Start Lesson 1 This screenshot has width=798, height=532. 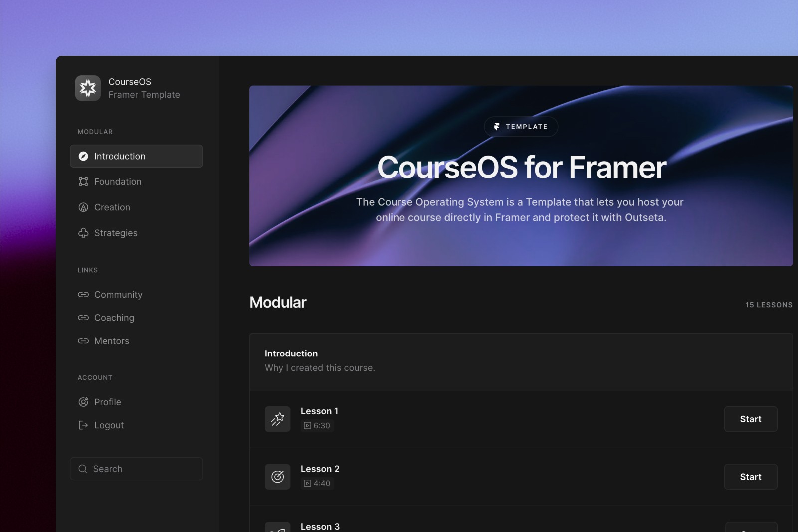click(751, 419)
